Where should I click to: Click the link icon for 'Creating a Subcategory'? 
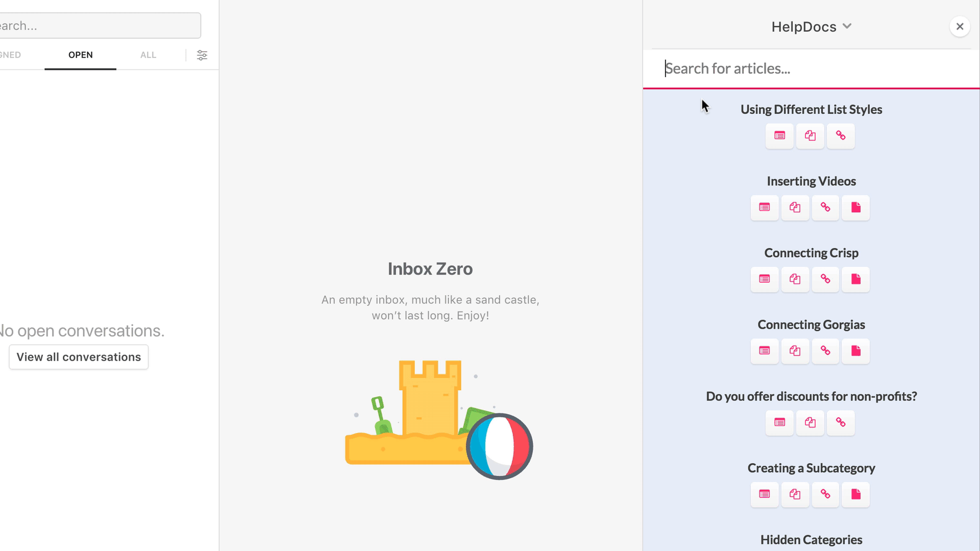(x=825, y=494)
